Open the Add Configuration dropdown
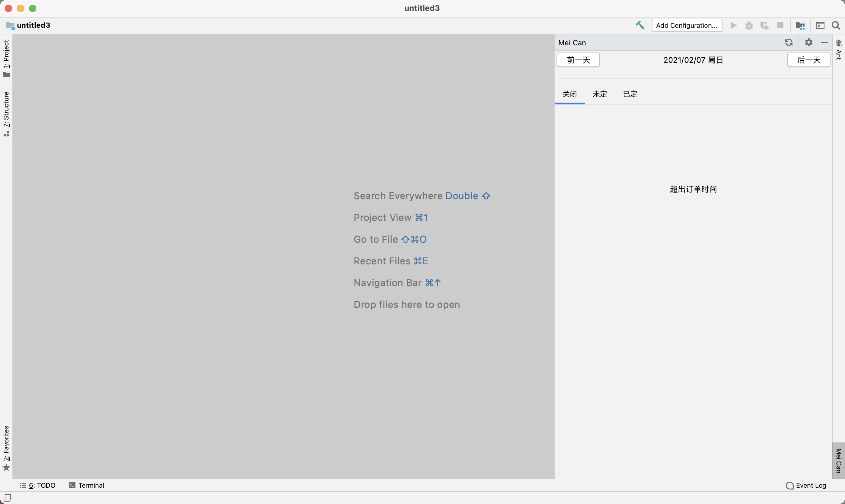 pyautogui.click(x=687, y=25)
